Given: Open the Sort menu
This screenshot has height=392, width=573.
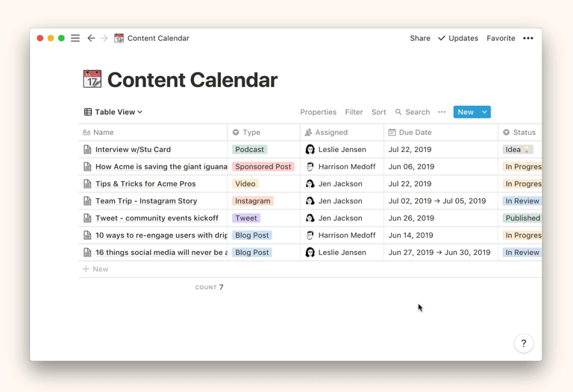Looking at the screenshot, I should 379,113.
